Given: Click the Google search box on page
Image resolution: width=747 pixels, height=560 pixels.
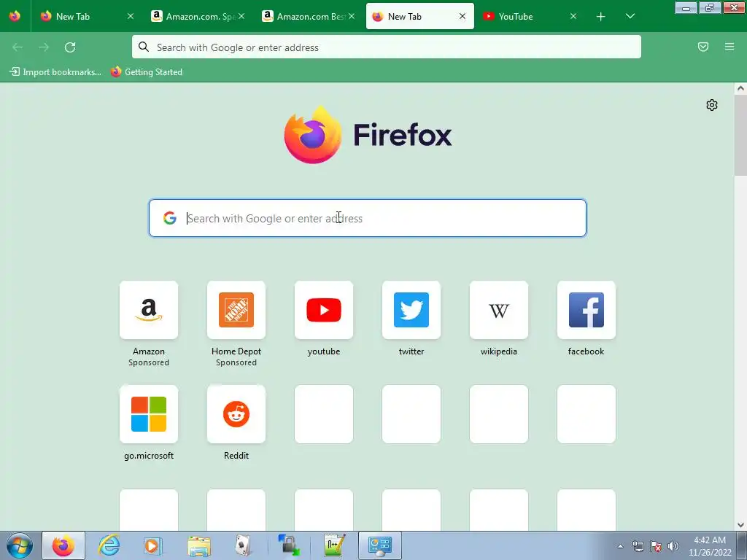Looking at the screenshot, I should click(x=368, y=218).
